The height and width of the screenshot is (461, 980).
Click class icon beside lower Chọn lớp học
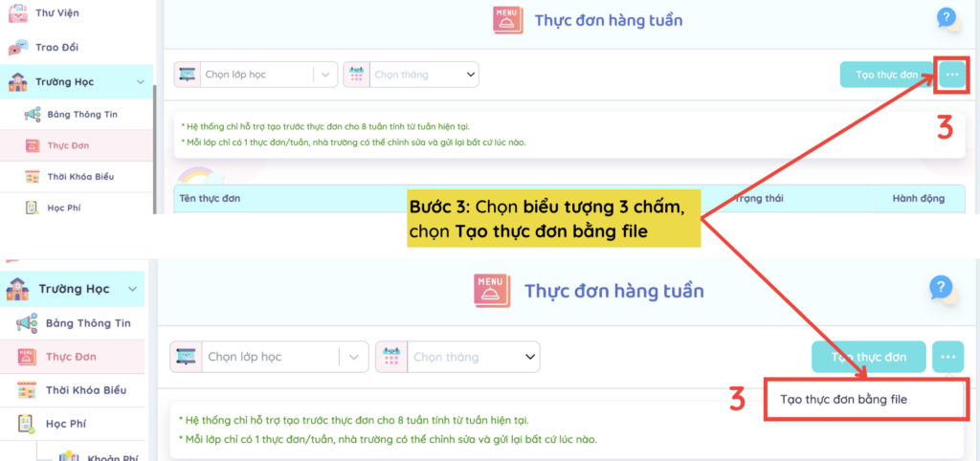click(x=186, y=357)
